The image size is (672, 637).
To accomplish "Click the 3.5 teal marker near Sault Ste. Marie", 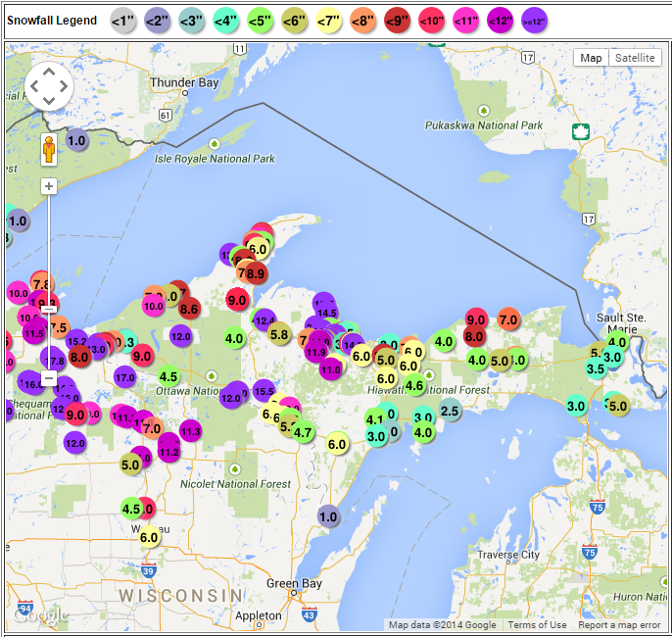I will pos(596,368).
